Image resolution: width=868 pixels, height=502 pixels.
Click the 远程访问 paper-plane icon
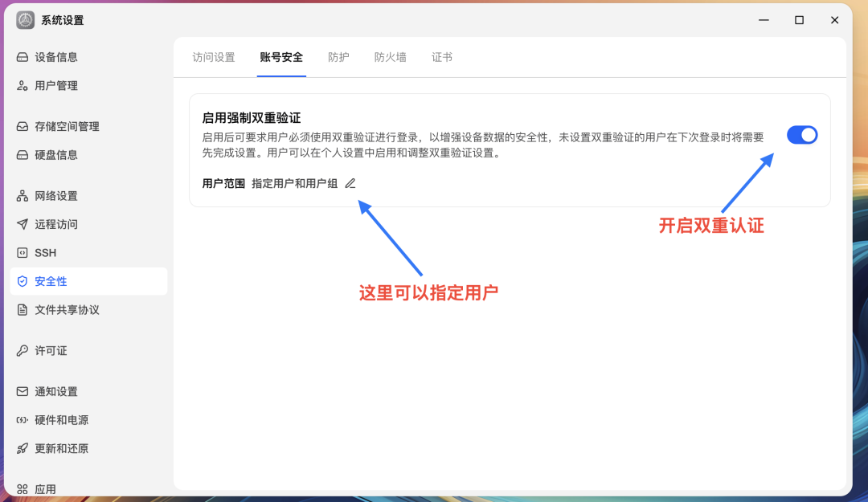[x=23, y=224]
